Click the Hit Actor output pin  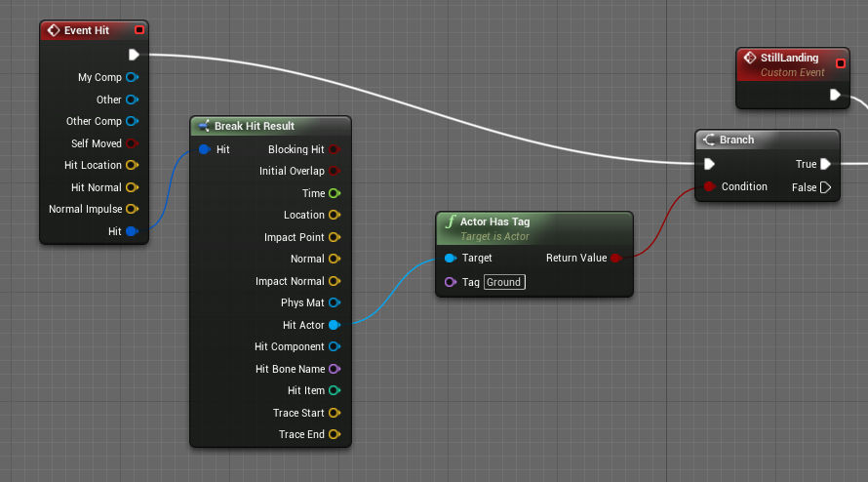coord(334,325)
